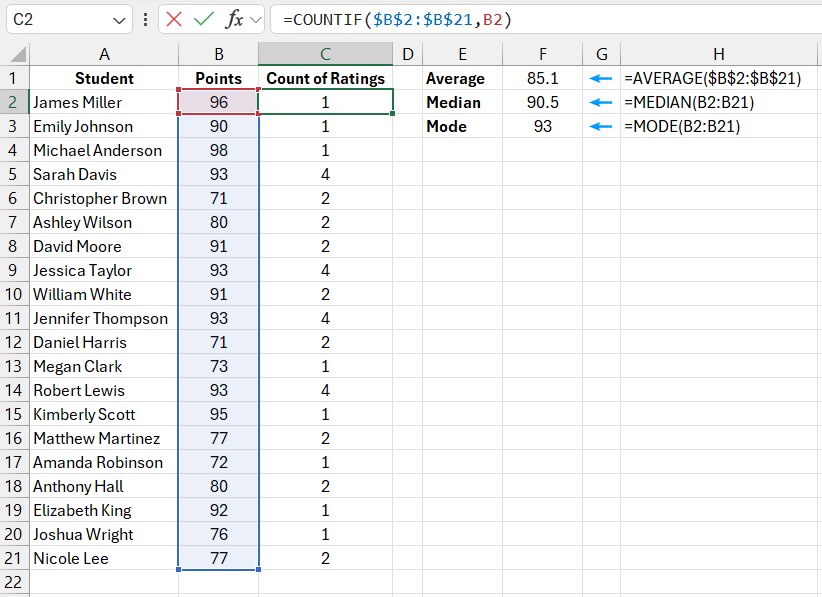This screenshot has height=597, width=822.
Task: Click the blue arrow beside the Average value
Action: tap(600, 78)
